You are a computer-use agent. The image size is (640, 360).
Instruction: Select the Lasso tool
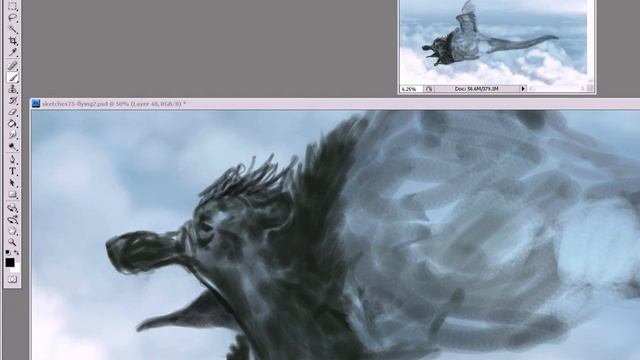click(13, 18)
